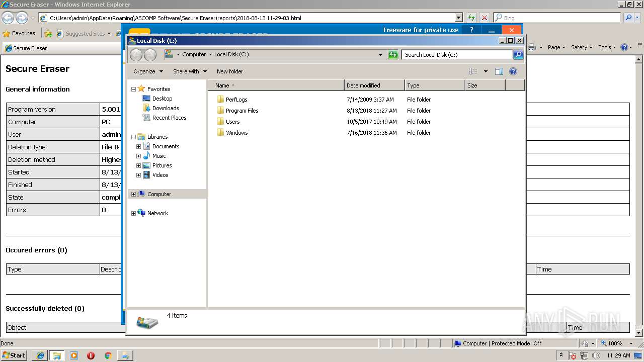Image resolution: width=644 pixels, height=362 pixels.
Task: Click the Explorer search magnifier button
Action: coord(518,55)
